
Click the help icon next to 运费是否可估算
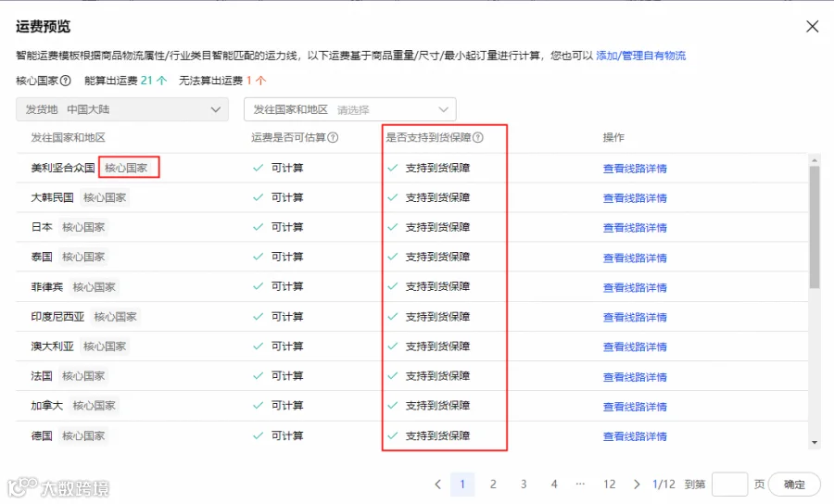[333, 138]
